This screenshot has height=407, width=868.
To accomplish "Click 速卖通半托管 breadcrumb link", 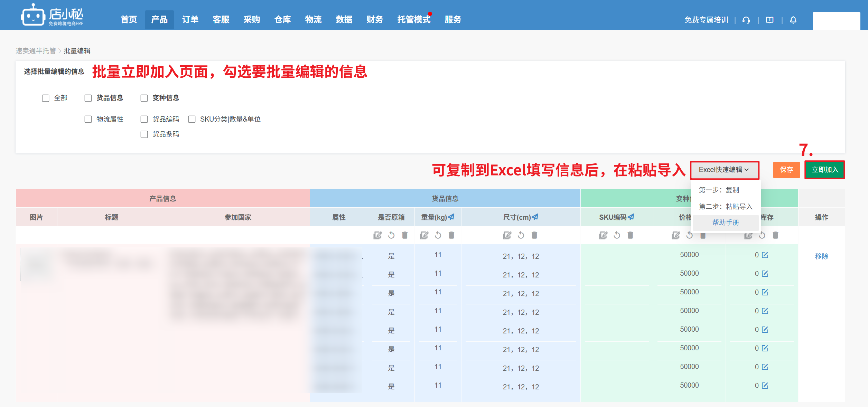I will 36,51.
